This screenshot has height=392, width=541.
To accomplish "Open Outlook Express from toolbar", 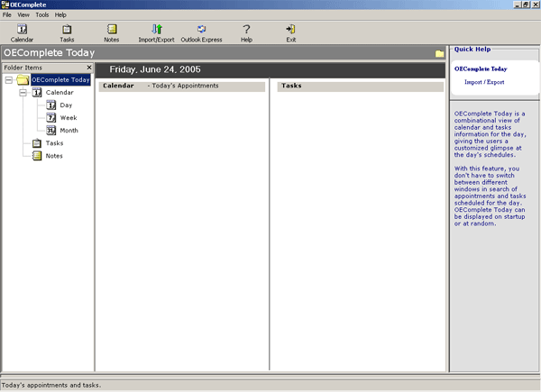I will tap(201, 33).
